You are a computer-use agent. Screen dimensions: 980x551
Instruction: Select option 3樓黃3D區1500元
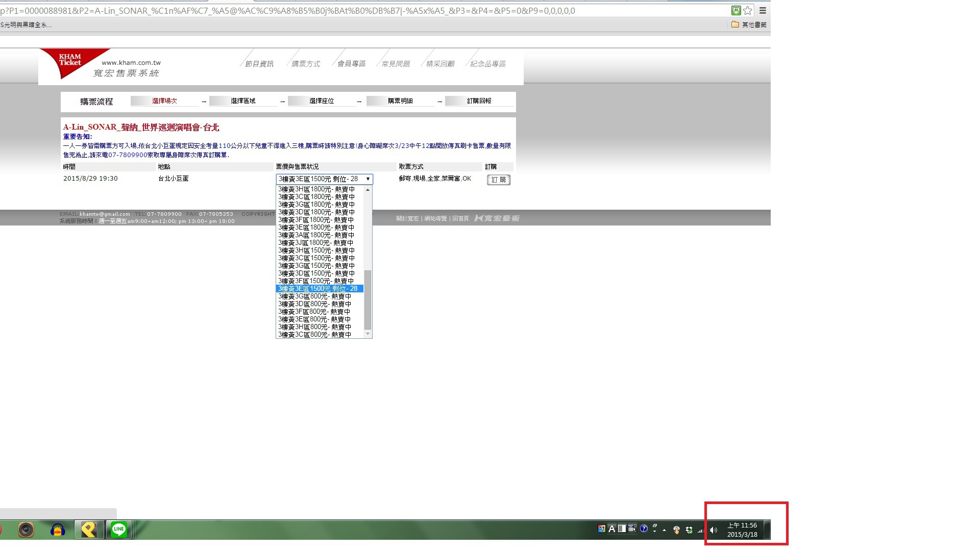pyautogui.click(x=320, y=273)
